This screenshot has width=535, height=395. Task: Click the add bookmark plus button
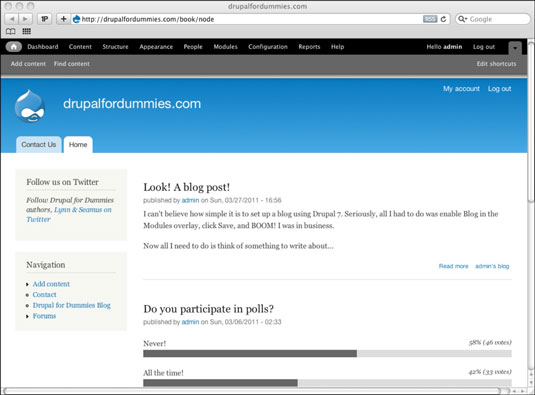(63, 19)
